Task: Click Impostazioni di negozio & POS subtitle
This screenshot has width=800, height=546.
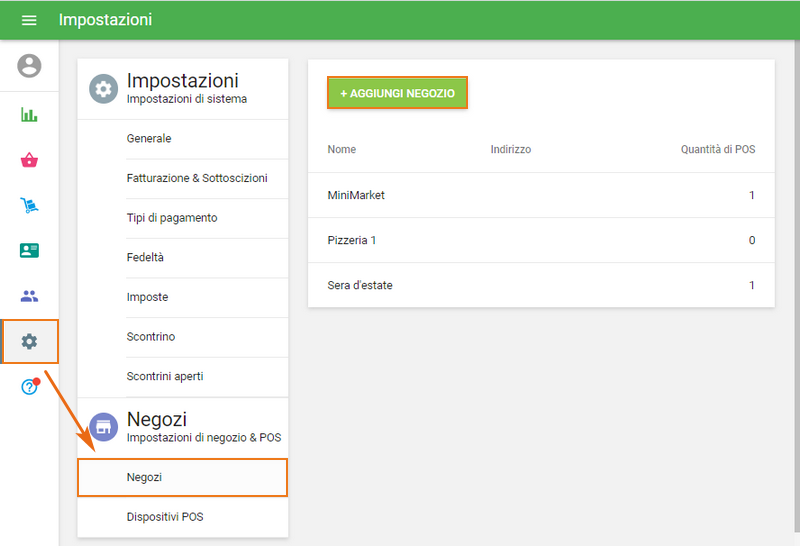Action: pyautogui.click(x=204, y=438)
